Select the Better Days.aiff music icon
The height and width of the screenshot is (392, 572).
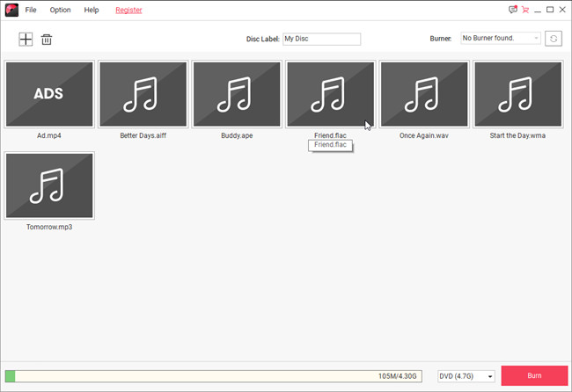tap(143, 94)
